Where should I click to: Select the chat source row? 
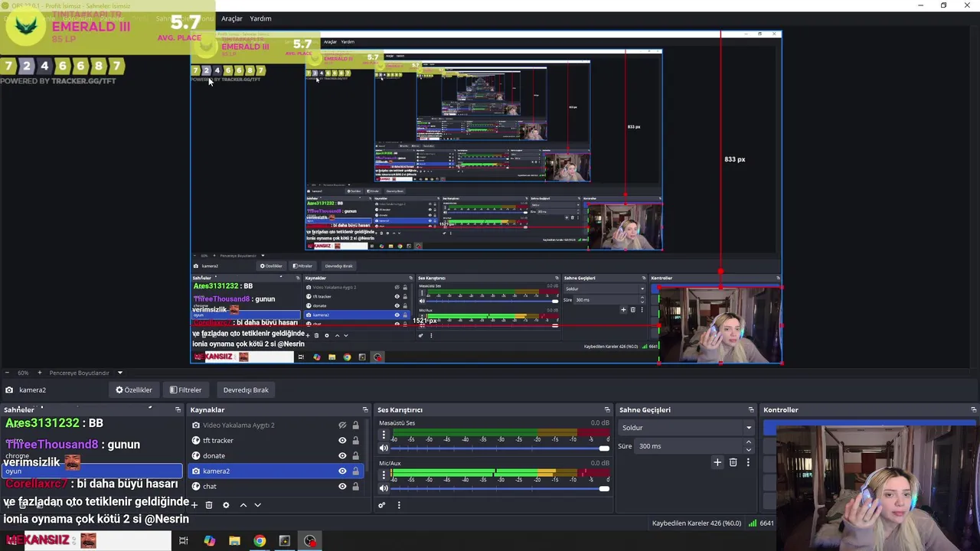pos(275,487)
